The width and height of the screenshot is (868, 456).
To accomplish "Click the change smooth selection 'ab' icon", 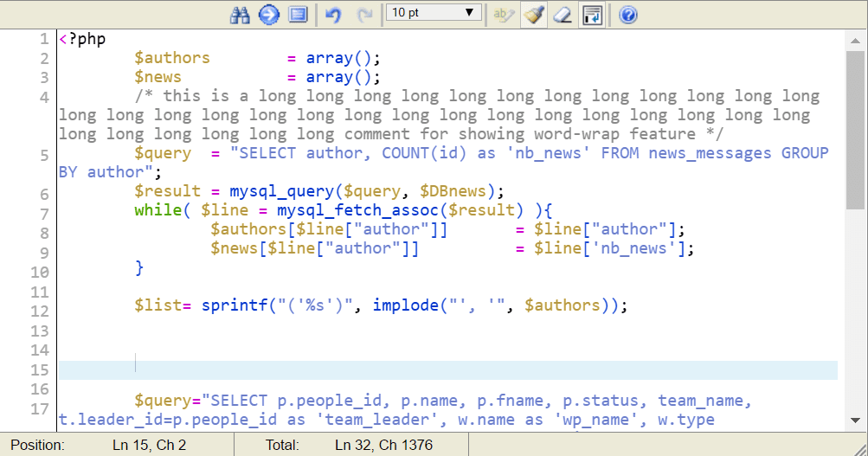I will pyautogui.click(x=504, y=15).
